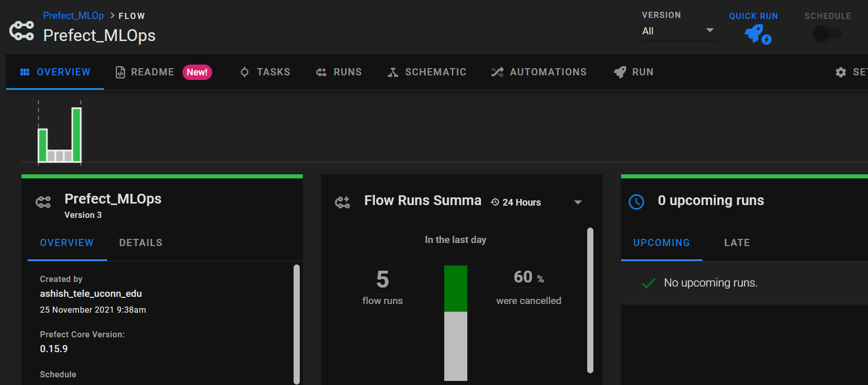Click the details card scrollbar

(x=297, y=324)
